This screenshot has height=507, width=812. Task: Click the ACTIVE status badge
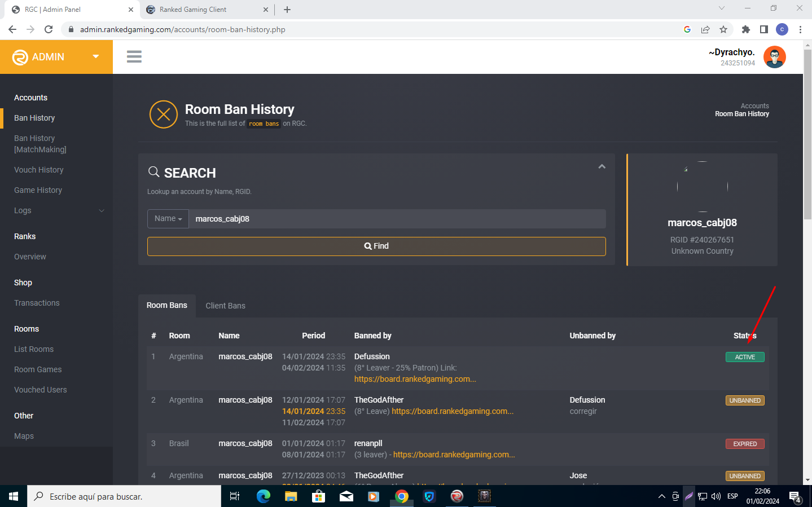[745, 357]
